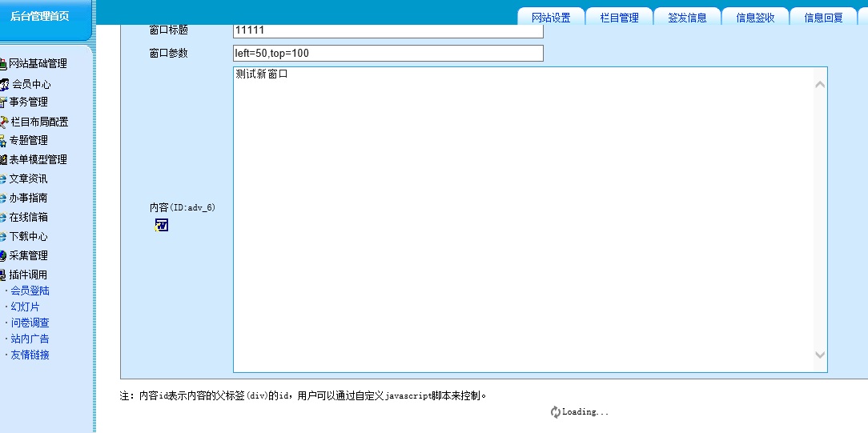Click the icon beside 会员中心
The height and width of the screenshot is (433, 868).
coord(4,84)
